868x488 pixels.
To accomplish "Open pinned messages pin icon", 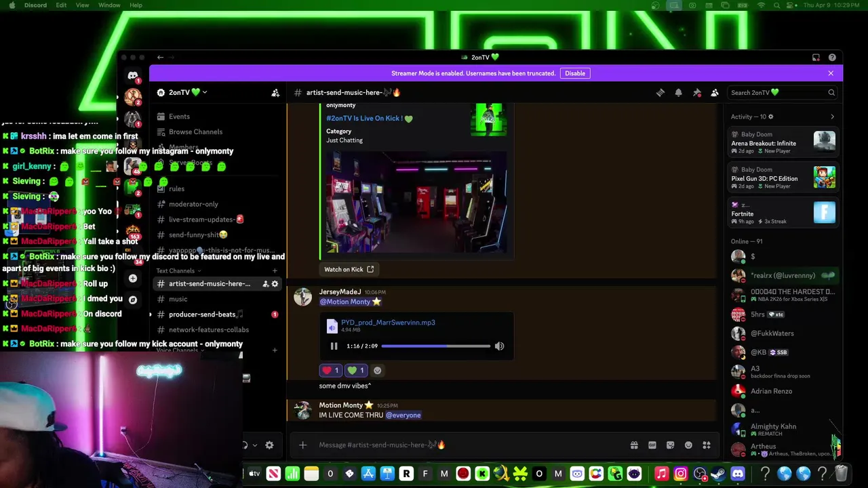I will tap(696, 93).
